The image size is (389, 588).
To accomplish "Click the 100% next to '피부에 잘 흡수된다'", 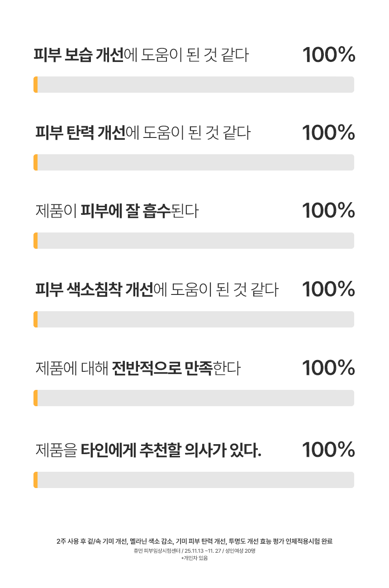I will tap(328, 211).
